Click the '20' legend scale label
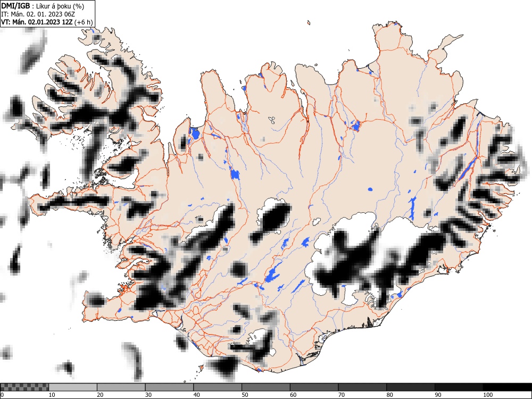 (100, 395)
